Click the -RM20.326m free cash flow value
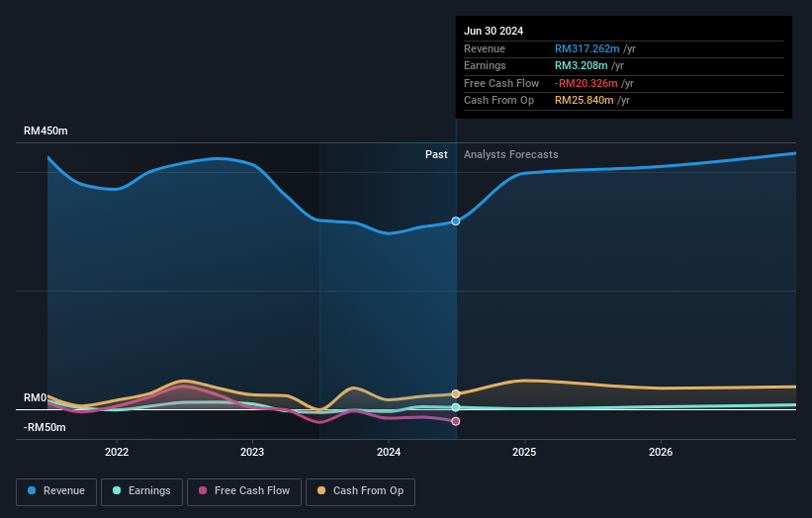Screen dimensions: 812x518 pyautogui.click(x=586, y=83)
